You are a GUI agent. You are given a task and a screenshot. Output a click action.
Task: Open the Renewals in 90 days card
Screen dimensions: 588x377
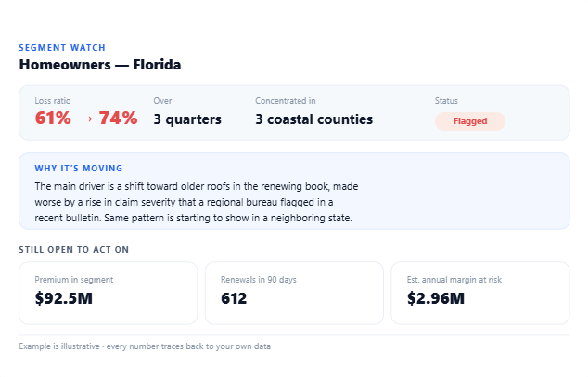[294, 293]
